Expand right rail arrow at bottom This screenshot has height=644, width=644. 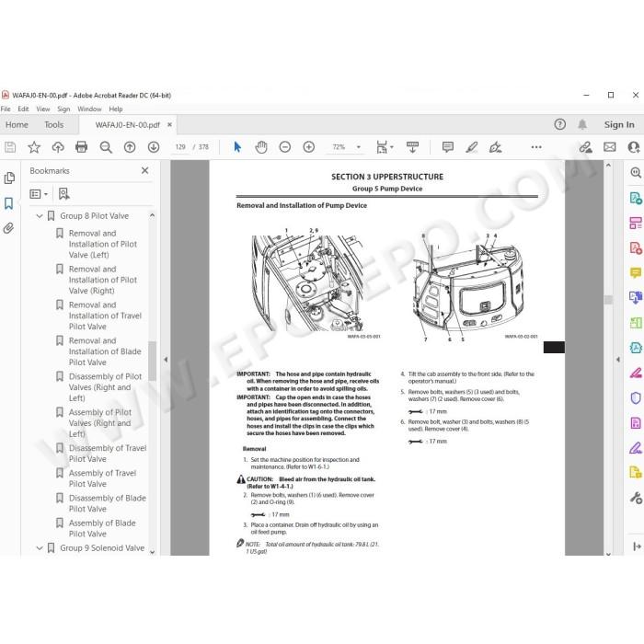(x=637, y=546)
